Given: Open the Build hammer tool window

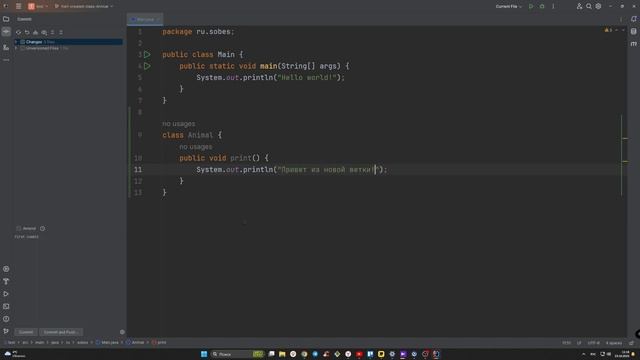Looking at the screenshot, I should [x=6, y=282].
